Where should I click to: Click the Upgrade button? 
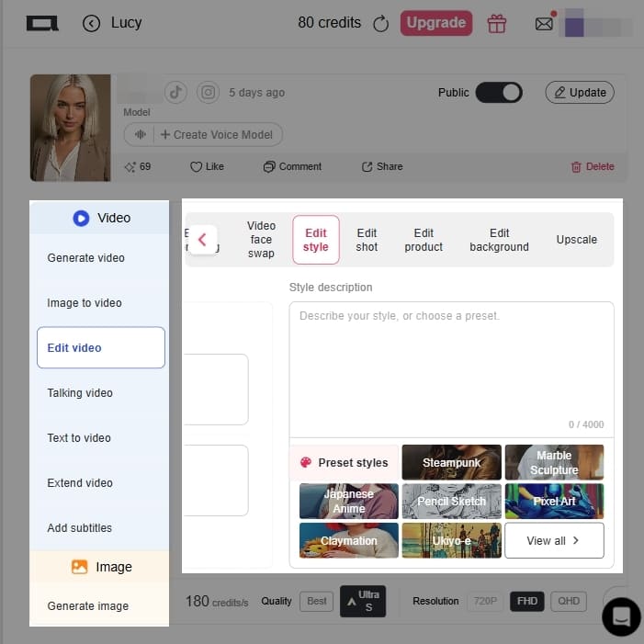[x=436, y=23]
